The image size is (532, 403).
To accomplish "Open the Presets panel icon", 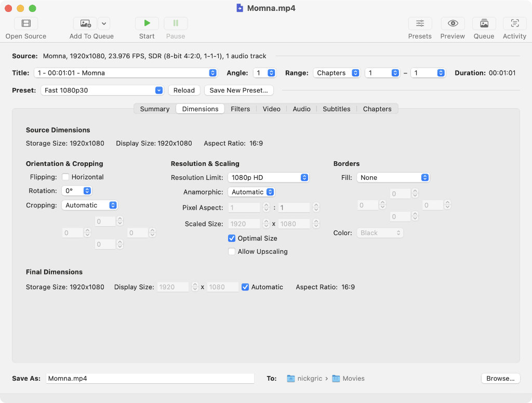I will [x=420, y=23].
